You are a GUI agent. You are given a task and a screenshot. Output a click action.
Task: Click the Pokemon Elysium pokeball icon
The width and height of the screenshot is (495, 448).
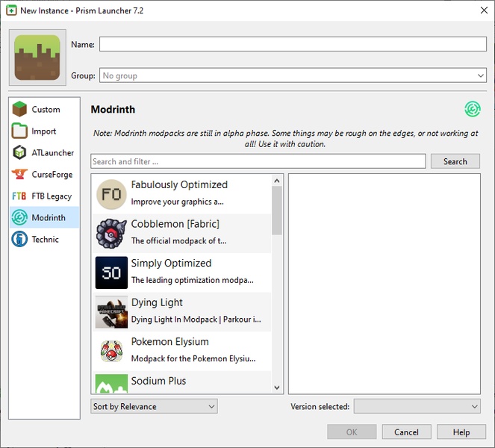pos(111,351)
